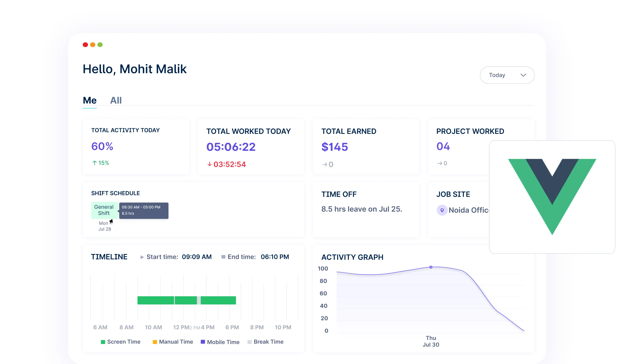This screenshot has height=364, width=623.
Task: Click the green Screen Time legend swatch
Action: [x=103, y=342]
